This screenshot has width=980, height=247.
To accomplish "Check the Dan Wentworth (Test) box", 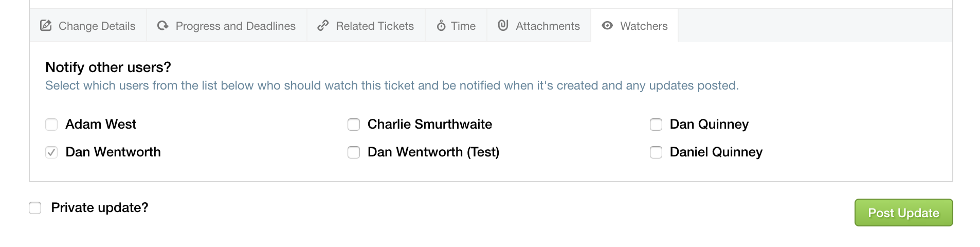I will tap(354, 152).
